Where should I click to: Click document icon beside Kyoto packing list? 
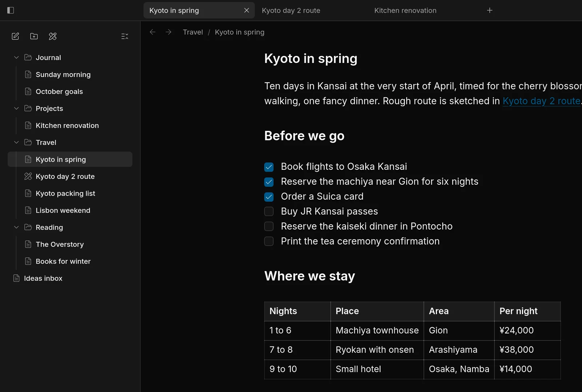[28, 193]
